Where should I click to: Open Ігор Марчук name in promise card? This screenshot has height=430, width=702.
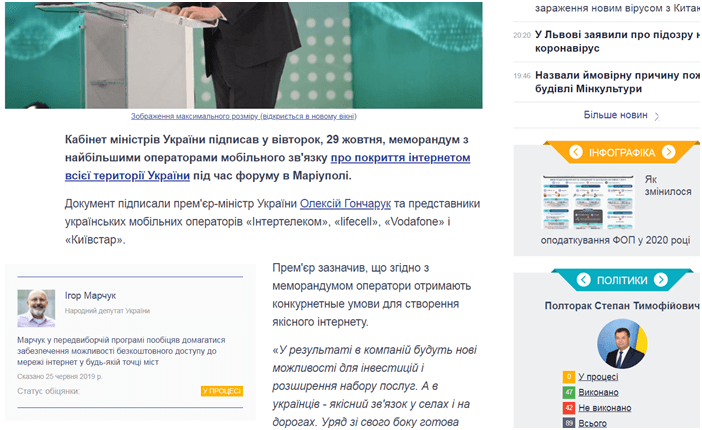tap(90, 296)
